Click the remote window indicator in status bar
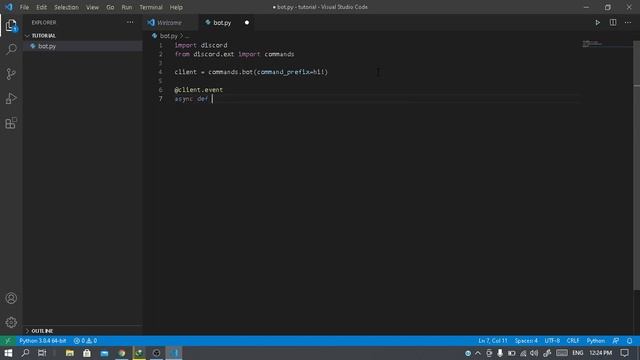This screenshot has width=640, height=360. (x=7, y=341)
